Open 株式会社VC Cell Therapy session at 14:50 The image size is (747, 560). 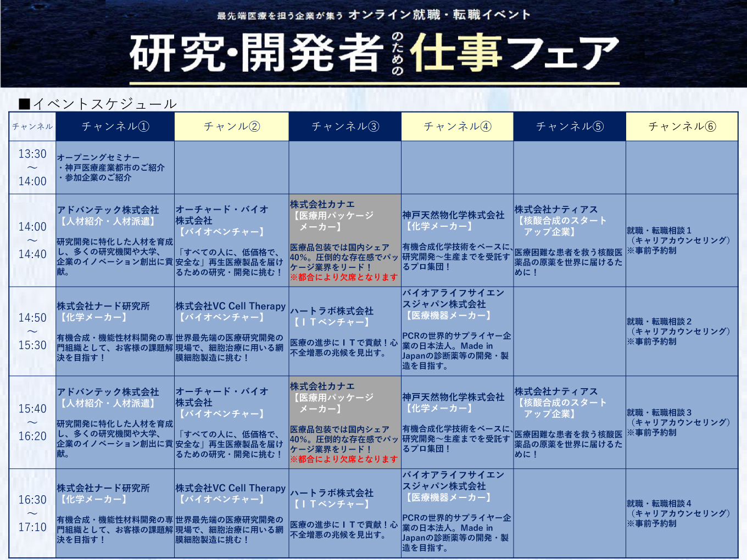coord(231,331)
